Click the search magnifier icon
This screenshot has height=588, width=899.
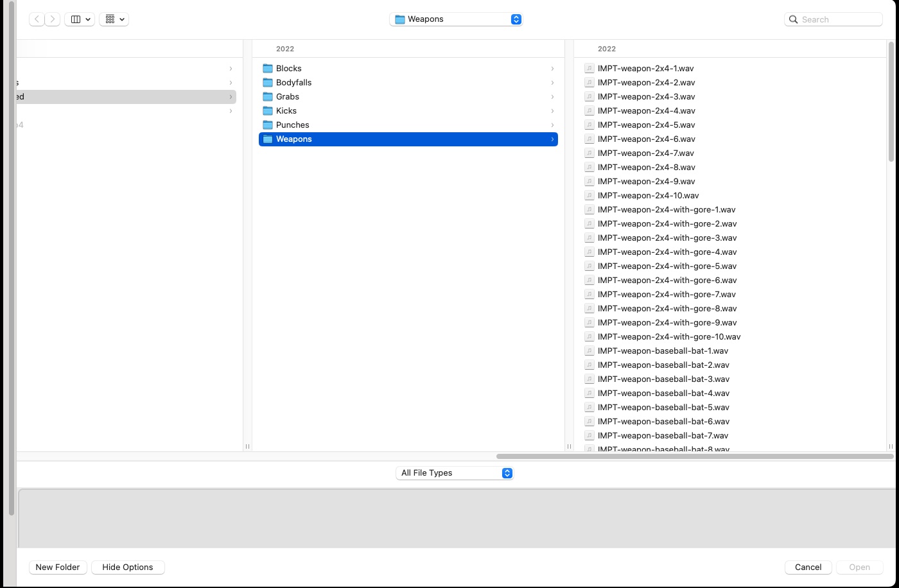(x=794, y=19)
